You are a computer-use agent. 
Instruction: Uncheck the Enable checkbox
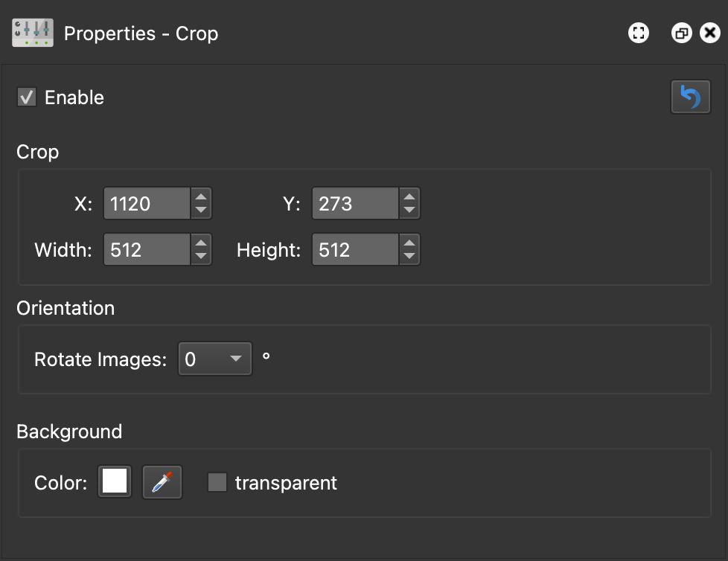coord(26,97)
